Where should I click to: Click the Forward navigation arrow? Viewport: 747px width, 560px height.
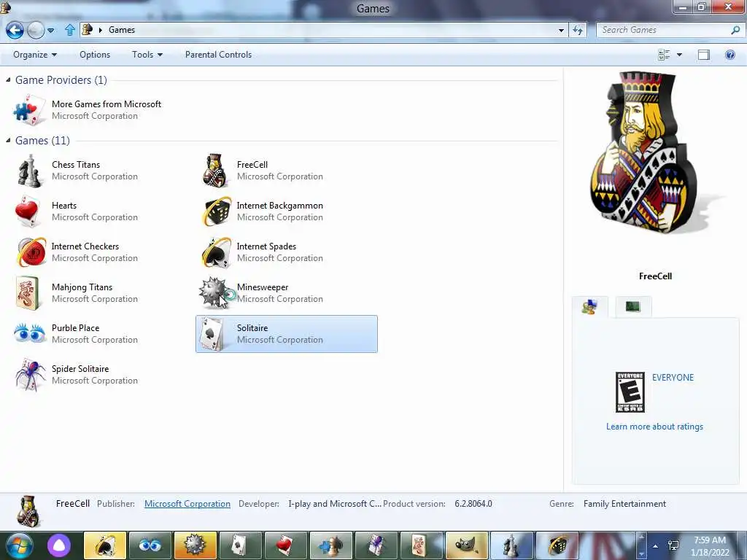(36, 30)
